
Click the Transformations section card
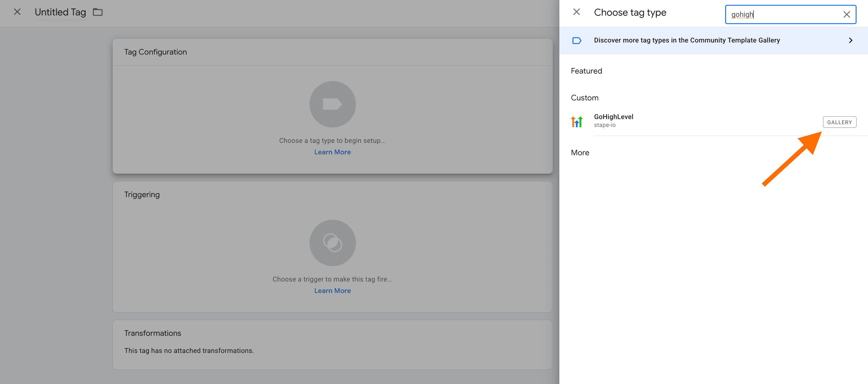click(x=332, y=344)
